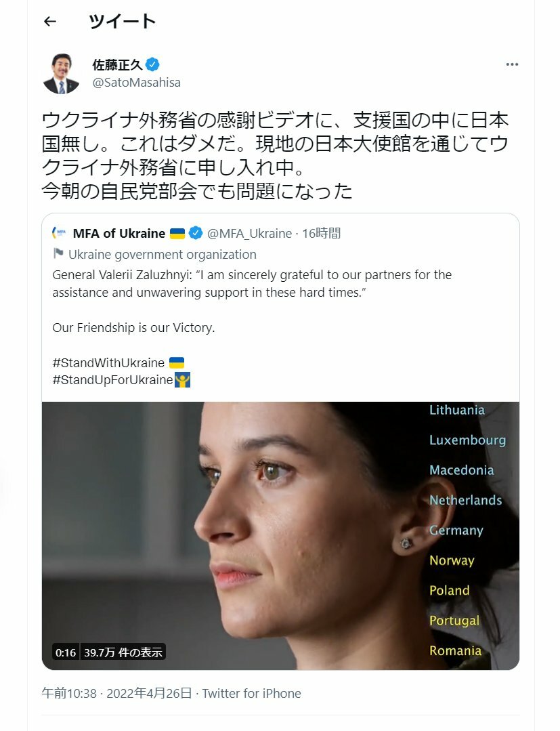Screen dimensions: 560x731
Task: Open the MFA of Ukraine account name
Action: (119, 233)
